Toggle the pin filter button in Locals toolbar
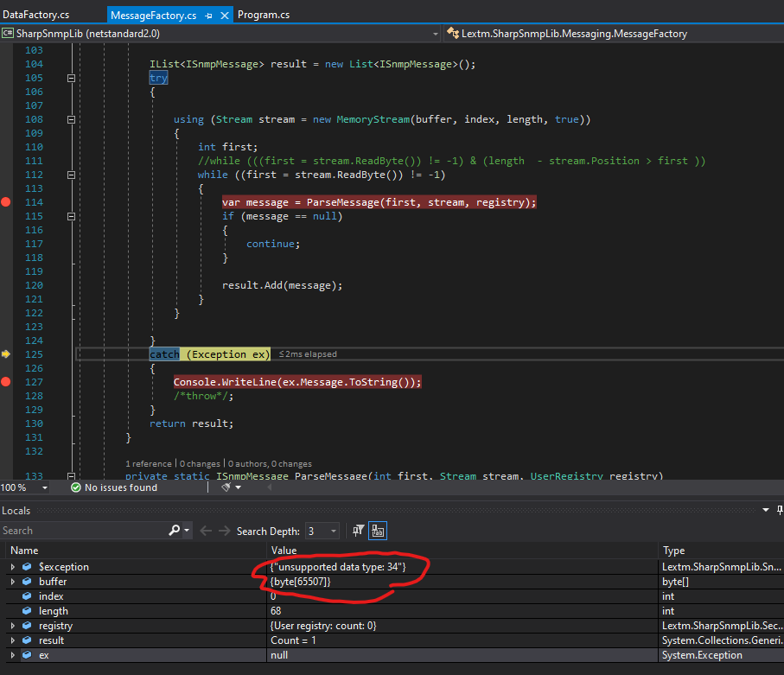The image size is (784, 675). [360, 531]
